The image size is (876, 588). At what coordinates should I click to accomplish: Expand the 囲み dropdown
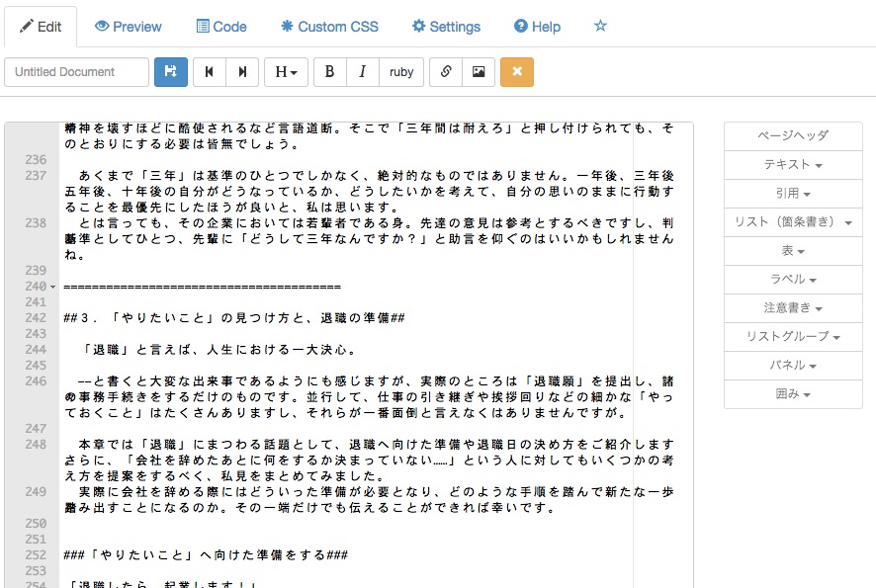[x=793, y=394]
